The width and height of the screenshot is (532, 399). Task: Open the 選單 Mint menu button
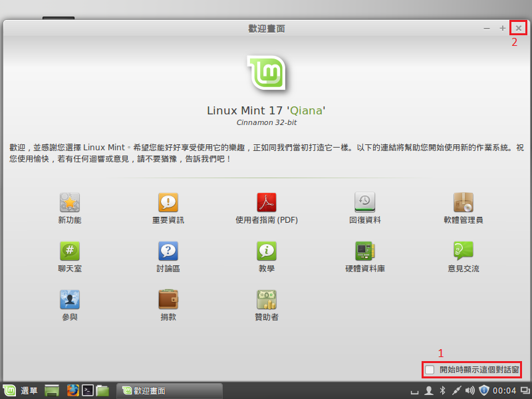[20, 390]
